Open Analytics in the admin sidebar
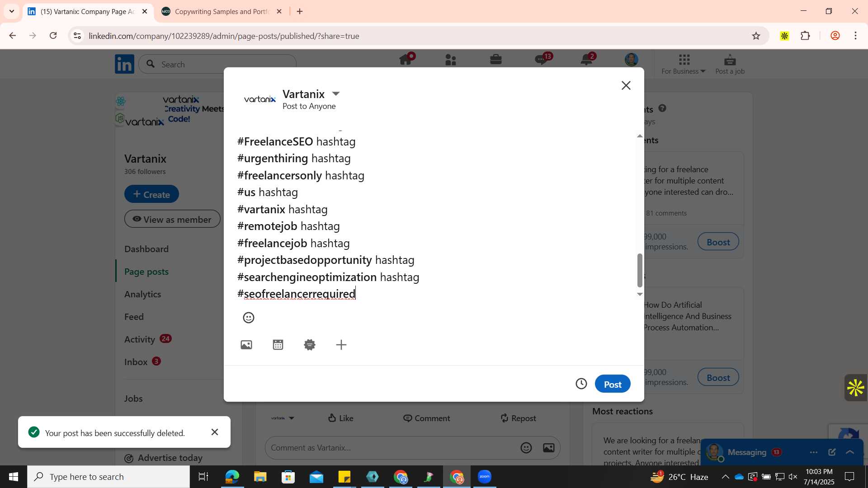 point(143,294)
